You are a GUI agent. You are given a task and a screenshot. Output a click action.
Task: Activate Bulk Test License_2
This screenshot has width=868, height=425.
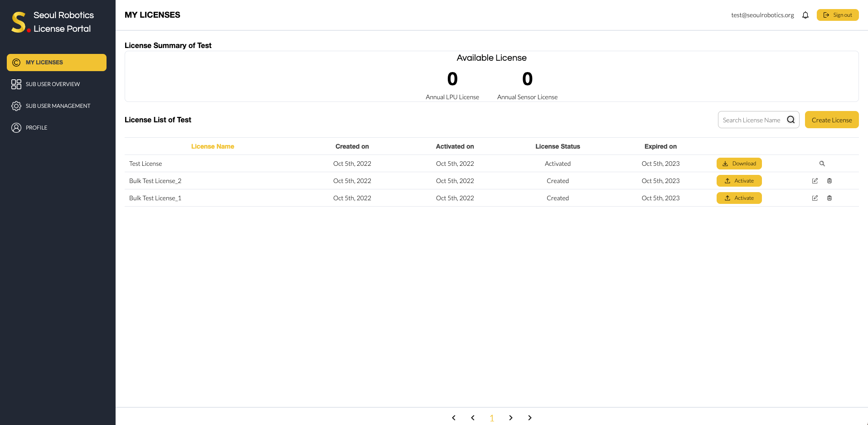tap(739, 181)
